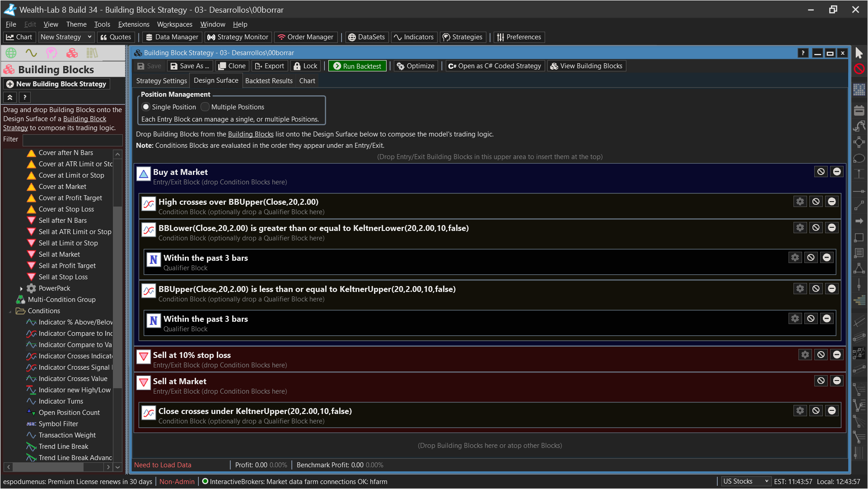Screen dimensions: 868x489
Task: Select the arrow drawing tool
Action: [x=859, y=221]
